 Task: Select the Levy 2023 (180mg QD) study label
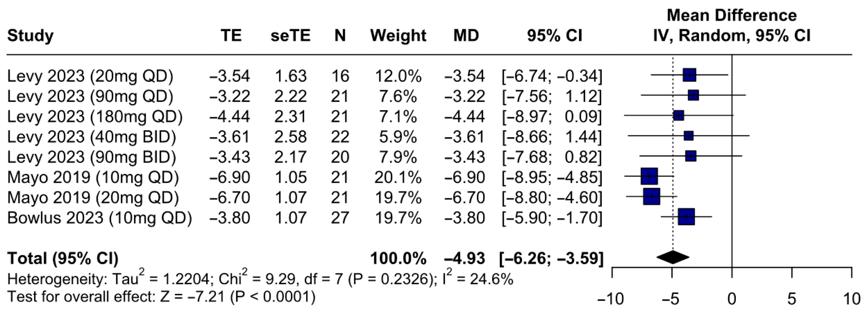95,116
